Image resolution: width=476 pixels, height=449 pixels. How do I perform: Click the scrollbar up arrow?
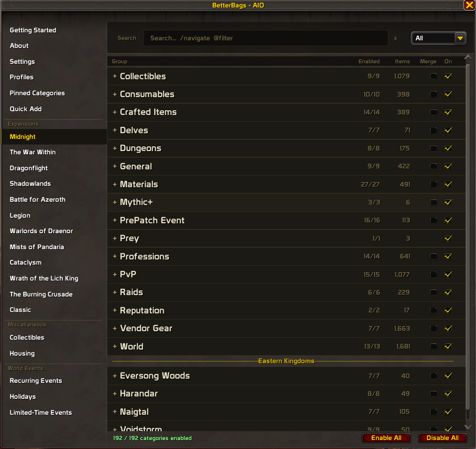click(x=468, y=57)
